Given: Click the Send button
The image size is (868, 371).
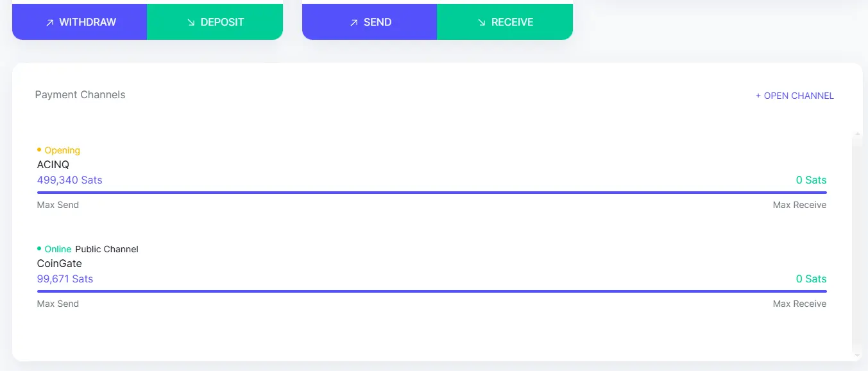Looking at the screenshot, I should [370, 22].
